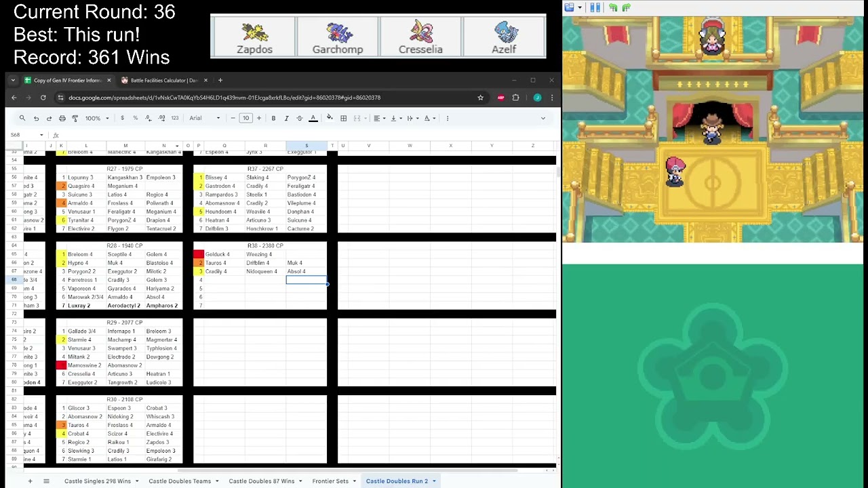
Task: Switch to Castle Singles 298 Wins sheet
Action: tap(98, 481)
